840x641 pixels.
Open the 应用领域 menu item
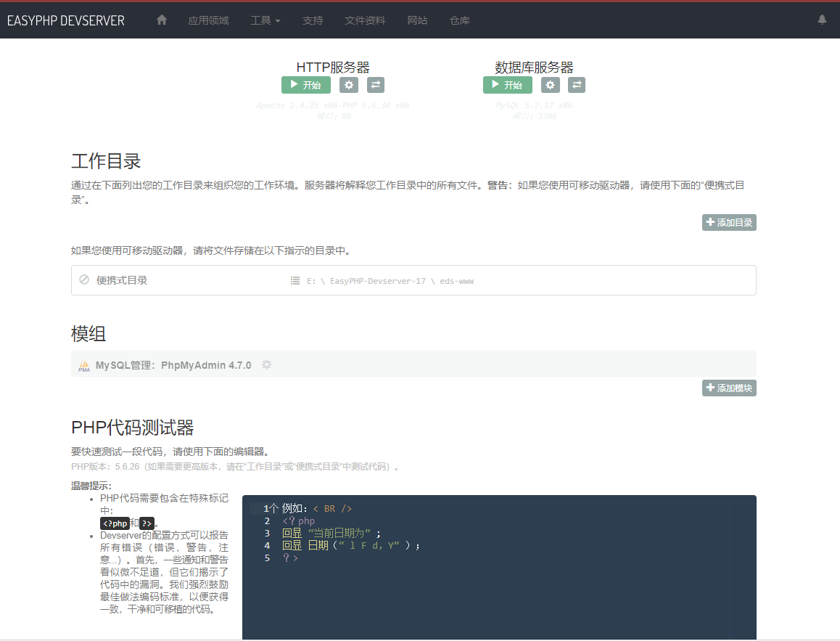point(208,20)
